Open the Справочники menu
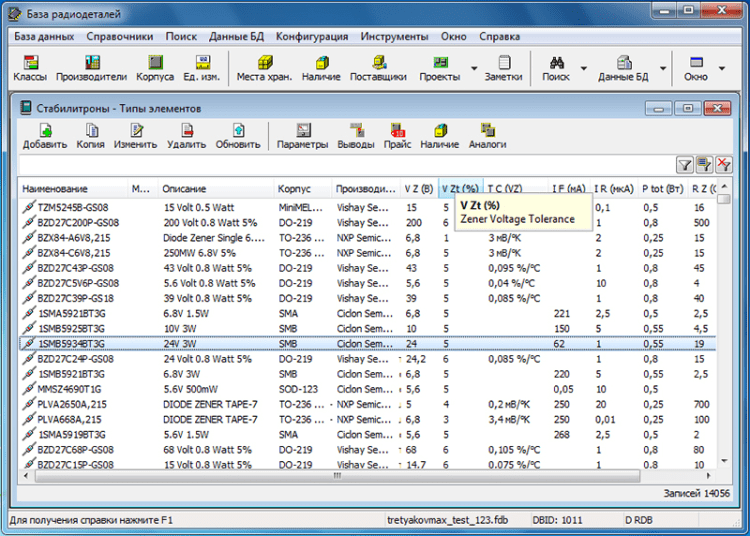The height and width of the screenshot is (536, 750). pyautogui.click(x=119, y=36)
